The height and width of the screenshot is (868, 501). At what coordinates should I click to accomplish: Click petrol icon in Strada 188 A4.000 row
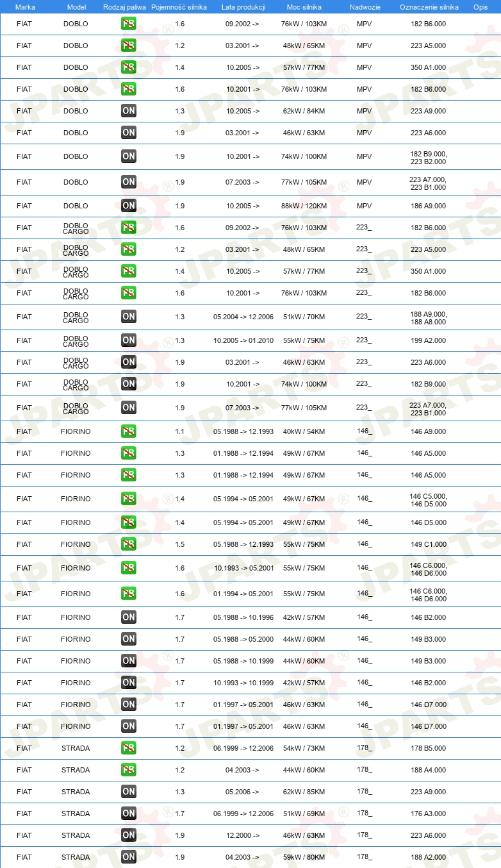click(x=129, y=770)
